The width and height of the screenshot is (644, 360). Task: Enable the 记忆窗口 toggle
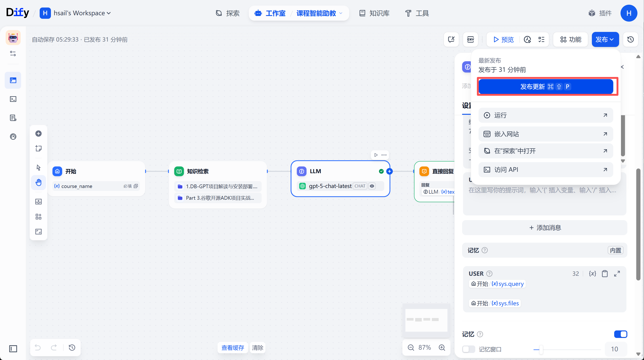pyautogui.click(x=468, y=349)
